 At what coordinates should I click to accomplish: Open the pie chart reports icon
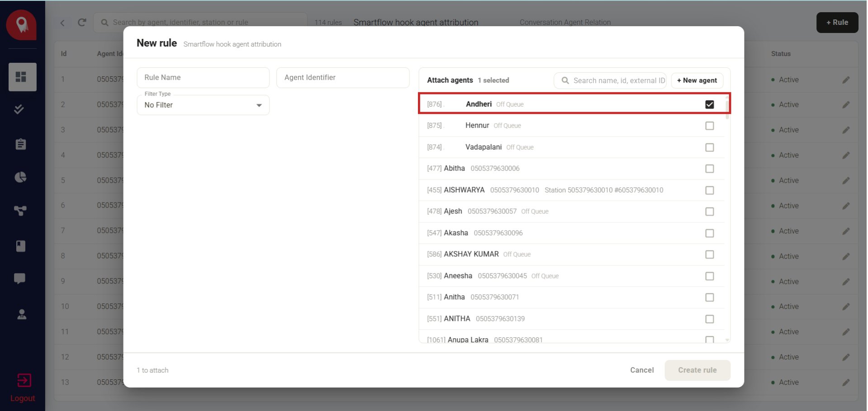(20, 177)
